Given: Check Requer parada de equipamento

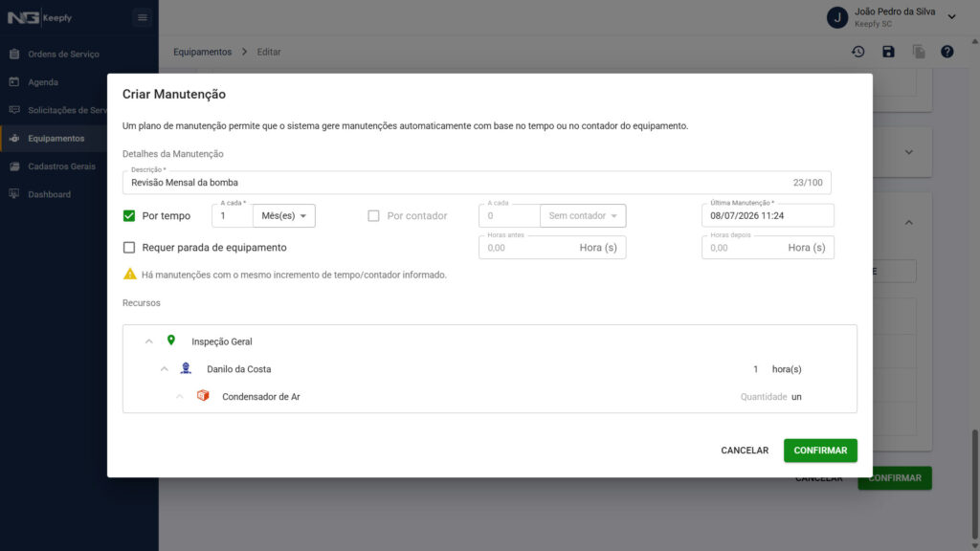Looking at the screenshot, I should (129, 248).
